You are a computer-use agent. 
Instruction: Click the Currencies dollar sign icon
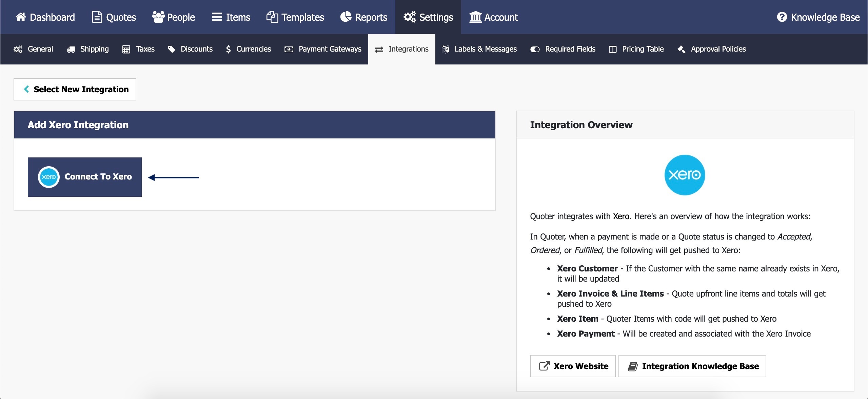pos(229,50)
